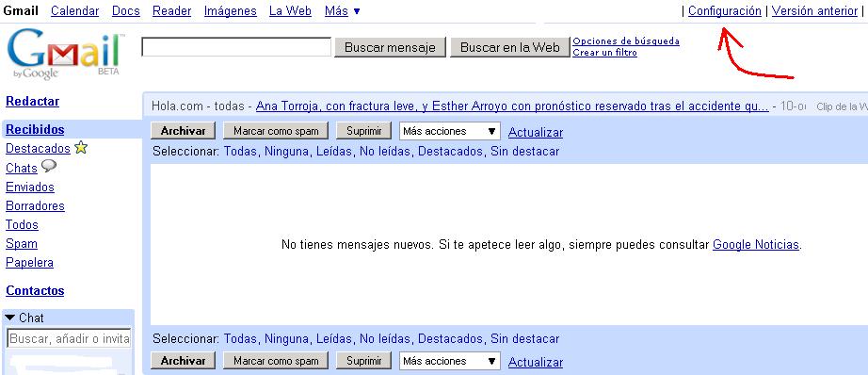Select Destacados in upper Seleccionar row
The height and width of the screenshot is (375, 868).
450,151
